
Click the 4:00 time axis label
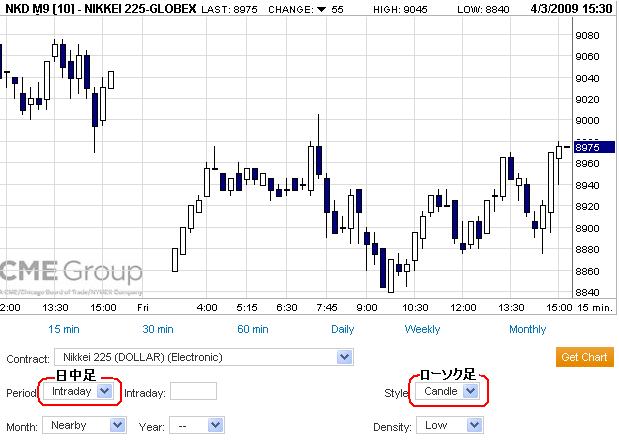207,307
